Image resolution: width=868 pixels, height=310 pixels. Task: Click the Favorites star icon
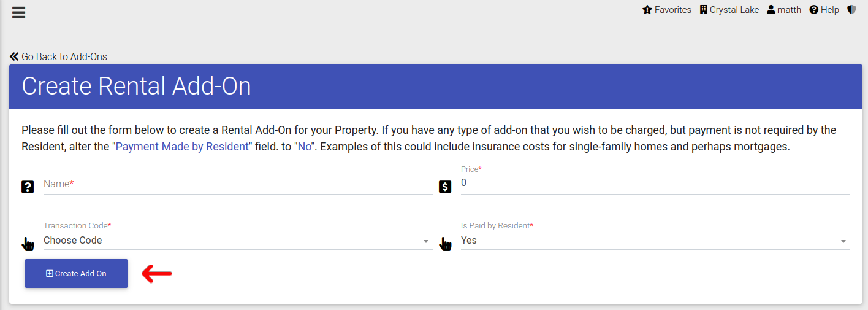(x=647, y=10)
